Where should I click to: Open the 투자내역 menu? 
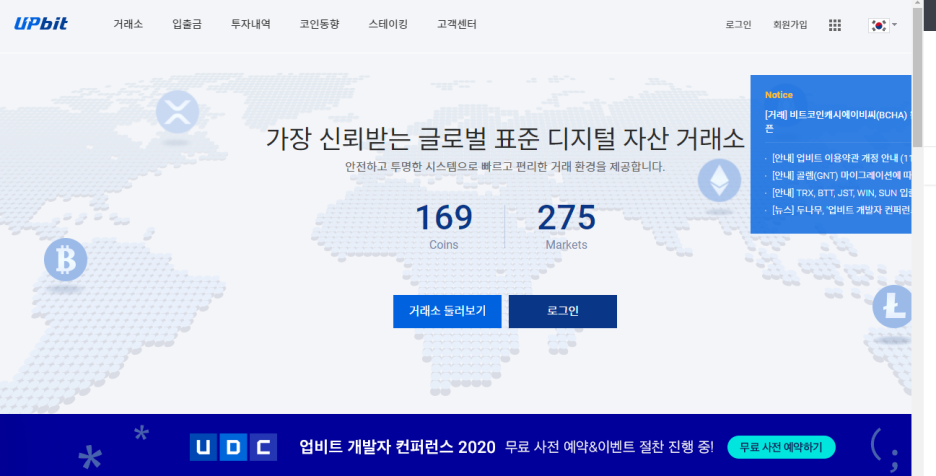pos(251,24)
